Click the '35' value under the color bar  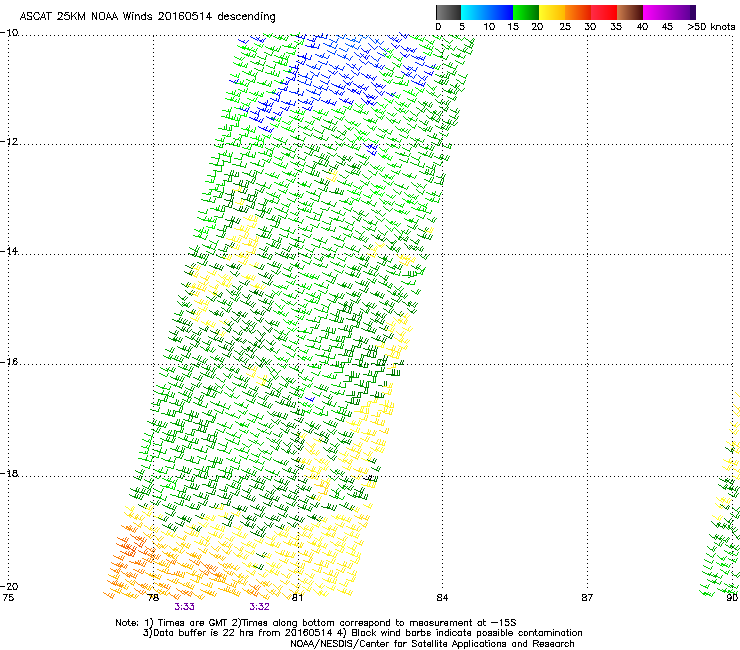click(x=616, y=27)
